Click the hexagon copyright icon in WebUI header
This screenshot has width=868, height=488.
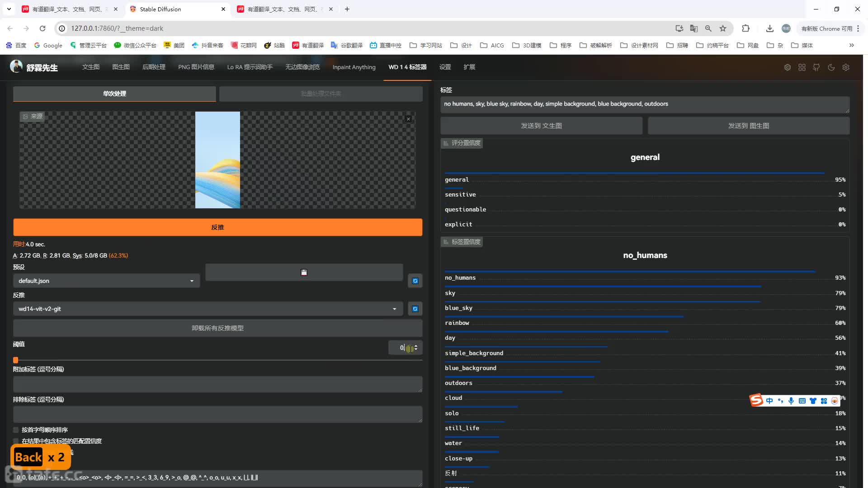pos(788,67)
